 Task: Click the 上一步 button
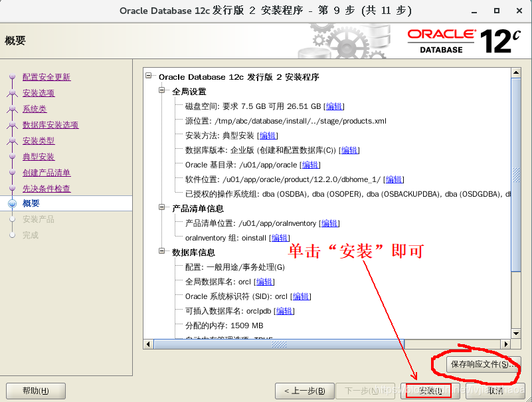(305, 391)
